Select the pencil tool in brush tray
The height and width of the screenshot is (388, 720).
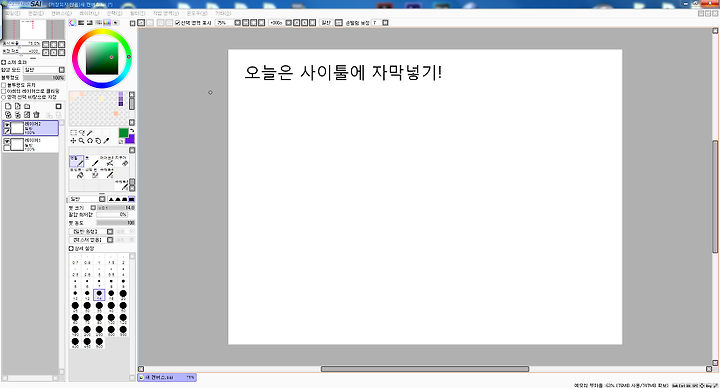click(77, 161)
